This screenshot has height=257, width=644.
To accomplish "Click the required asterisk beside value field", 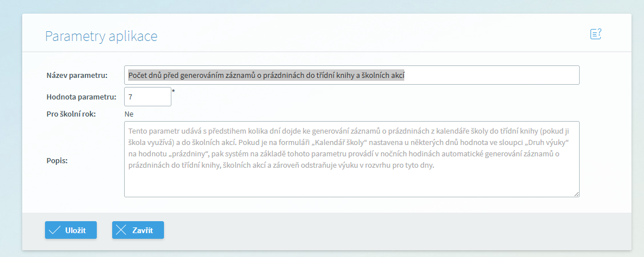I will 173,92.
